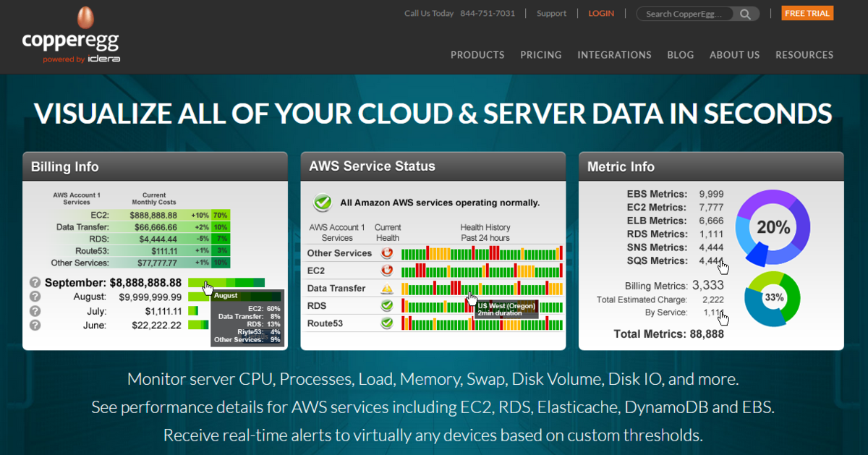Click Total Metrics: 88,888
The image size is (868, 455).
coord(668,333)
